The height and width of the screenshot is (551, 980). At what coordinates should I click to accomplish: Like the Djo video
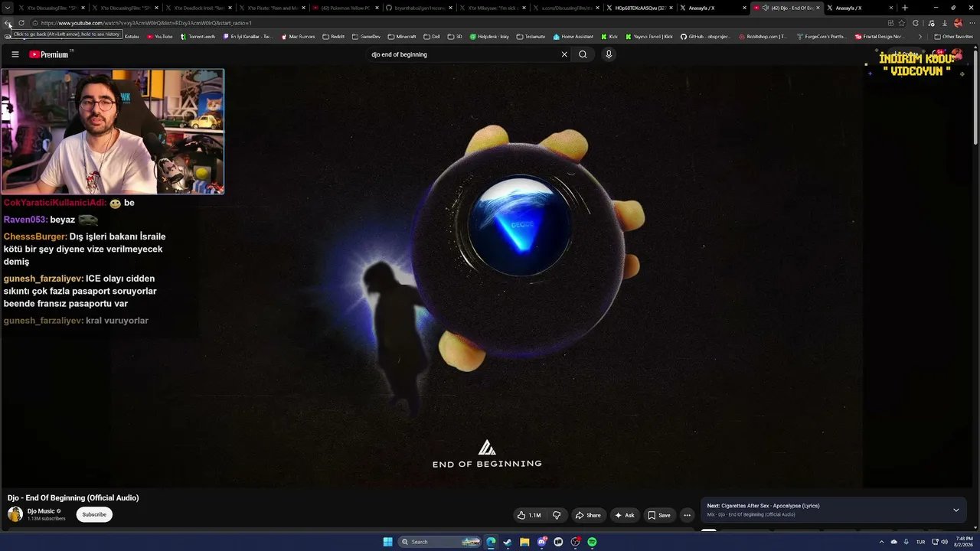[529, 515]
